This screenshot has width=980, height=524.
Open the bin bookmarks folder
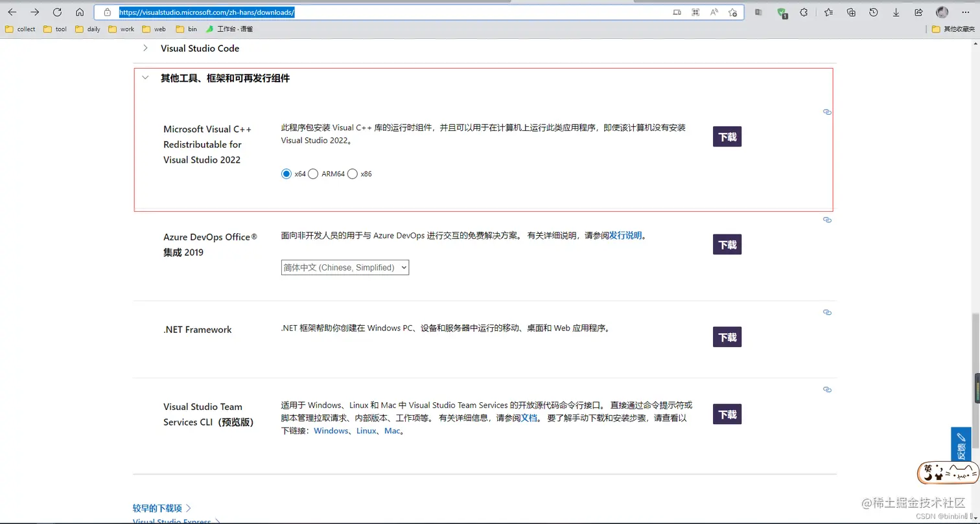(x=186, y=29)
